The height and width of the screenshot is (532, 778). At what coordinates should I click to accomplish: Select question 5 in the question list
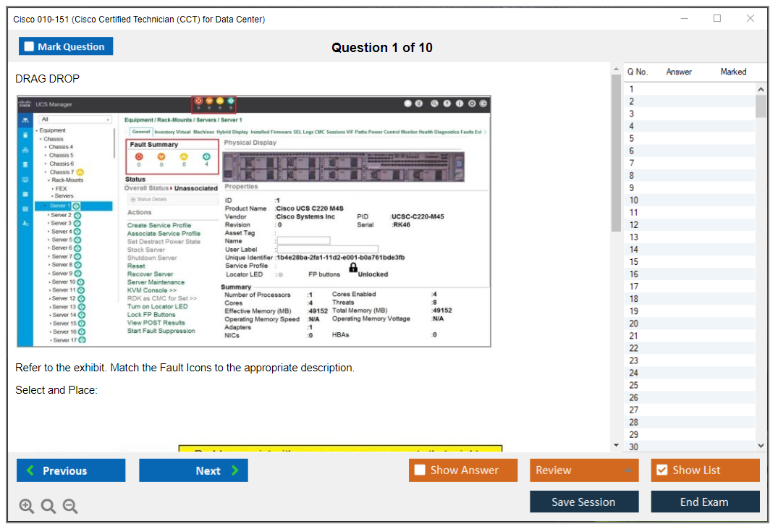coord(632,138)
